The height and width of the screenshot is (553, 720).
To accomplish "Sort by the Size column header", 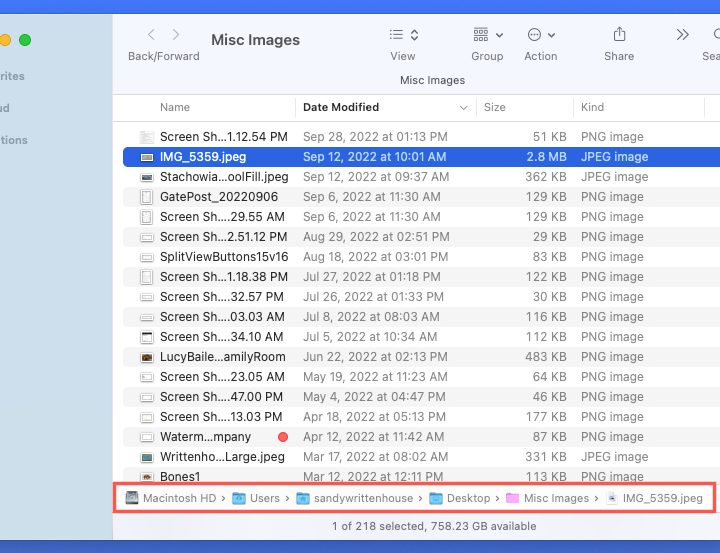I will coord(495,107).
